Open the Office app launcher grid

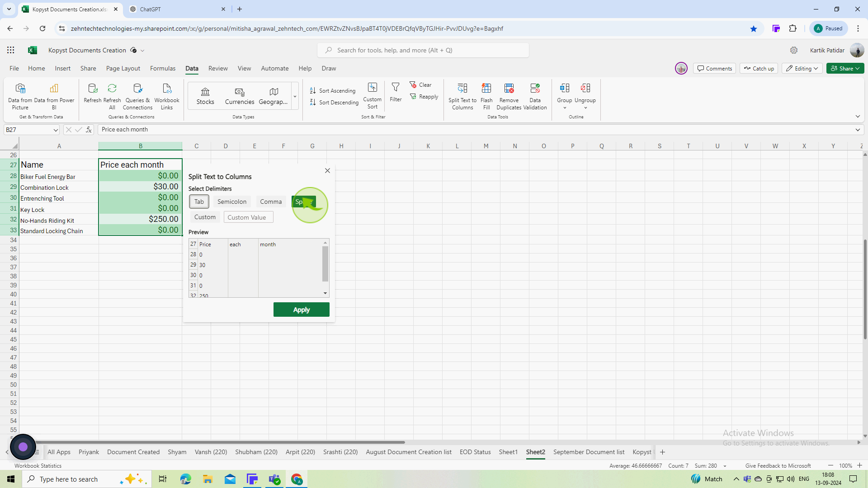click(11, 50)
